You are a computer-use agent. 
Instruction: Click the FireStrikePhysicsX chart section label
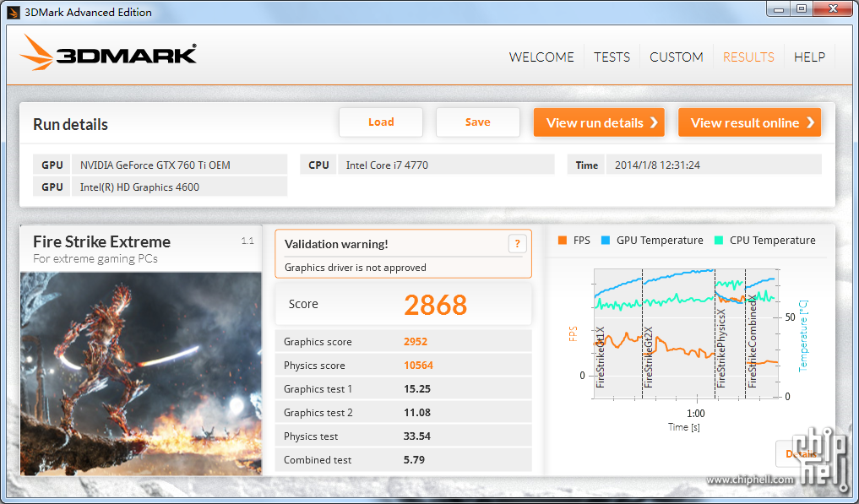tap(721, 349)
